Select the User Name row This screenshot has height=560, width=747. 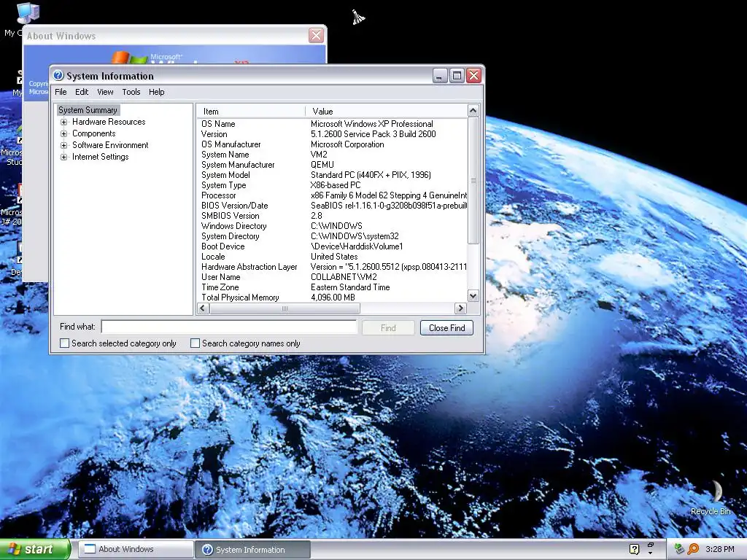332,277
